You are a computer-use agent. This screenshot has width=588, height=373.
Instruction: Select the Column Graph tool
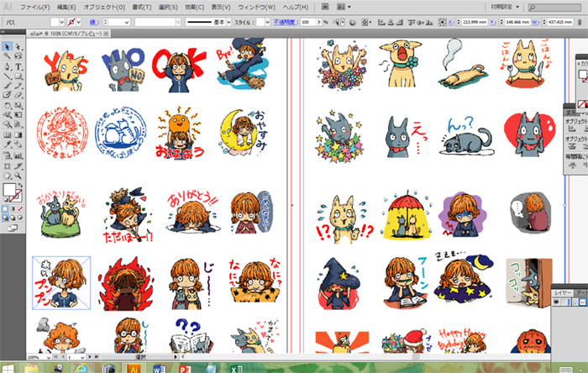(x=18, y=155)
